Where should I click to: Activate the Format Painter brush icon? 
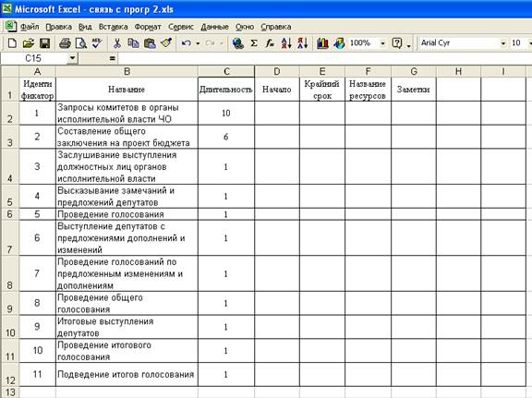(x=166, y=43)
